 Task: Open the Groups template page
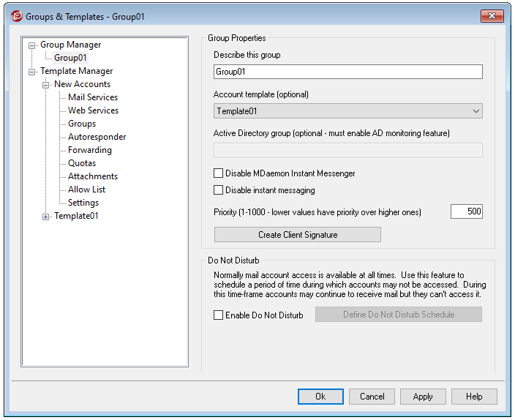82,124
